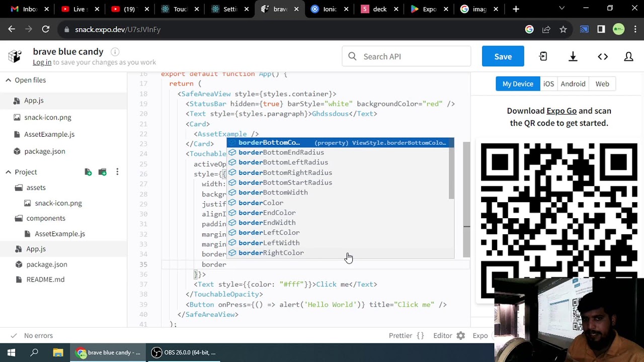The height and width of the screenshot is (362, 644).
Task: Click the Prettier braces icon
Action: 420,335
